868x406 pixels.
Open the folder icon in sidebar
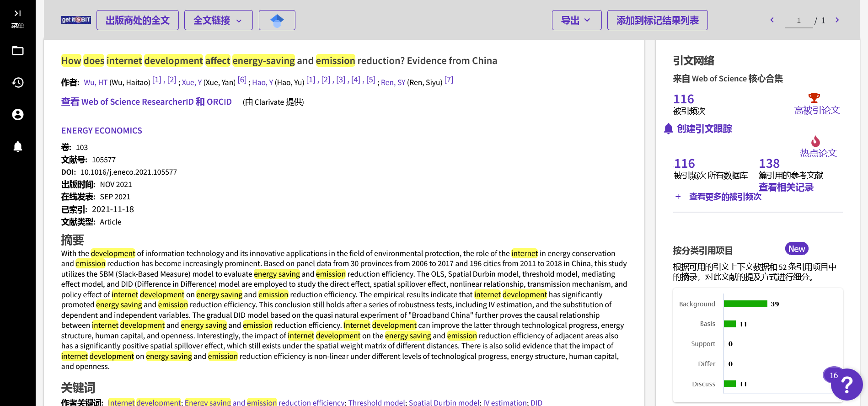pos(18,51)
